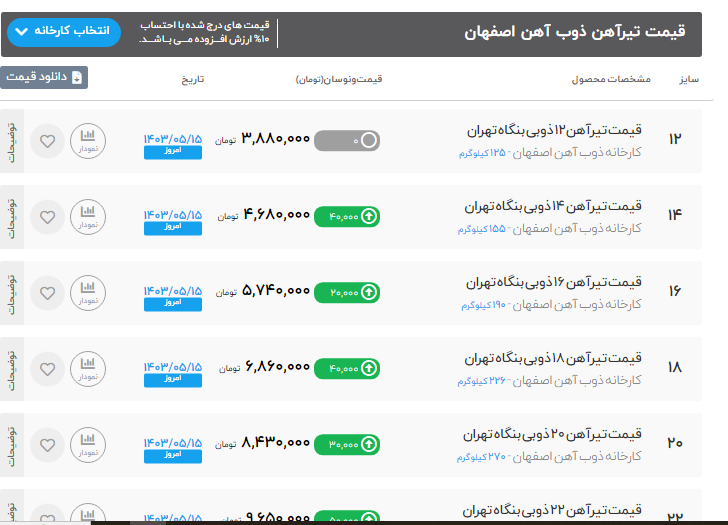The height and width of the screenshot is (525, 728).
Task: Click the دانلود قیمت button
Action: [x=44, y=77]
